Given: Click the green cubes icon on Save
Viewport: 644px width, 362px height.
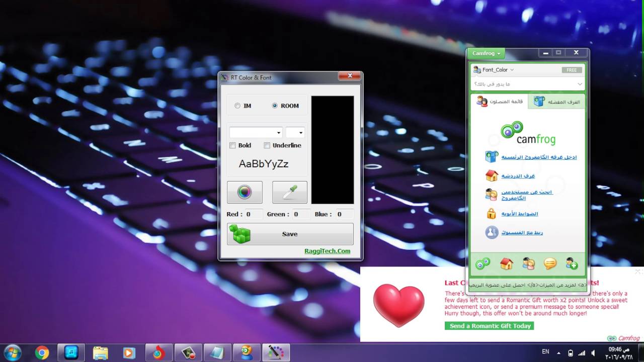Looking at the screenshot, I should point(239,234).
